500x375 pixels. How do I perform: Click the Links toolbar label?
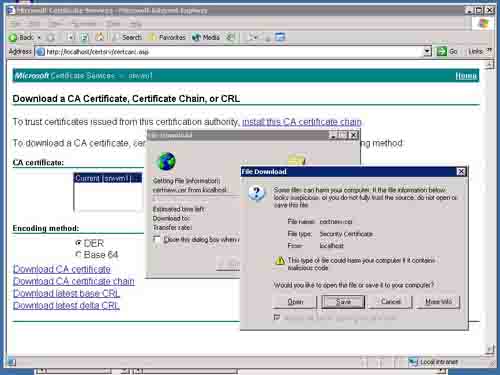[x=475, y=52]
